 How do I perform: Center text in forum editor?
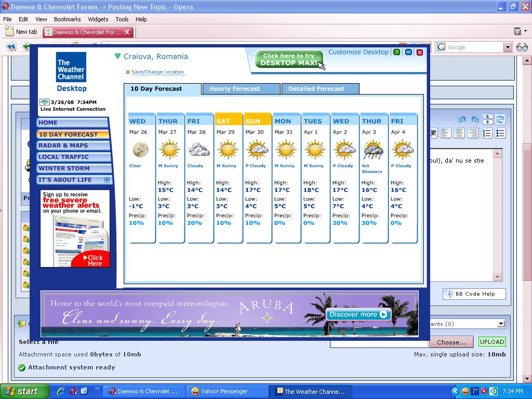point(459,133)
